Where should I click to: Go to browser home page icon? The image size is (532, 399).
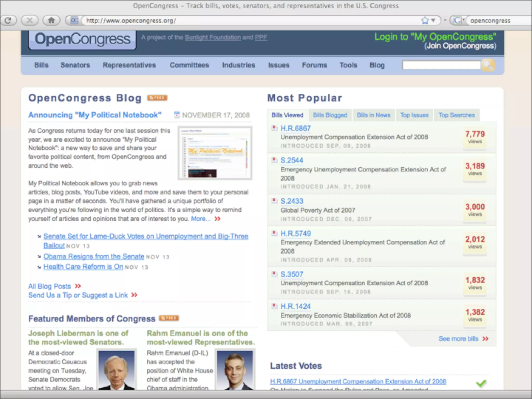51,20
